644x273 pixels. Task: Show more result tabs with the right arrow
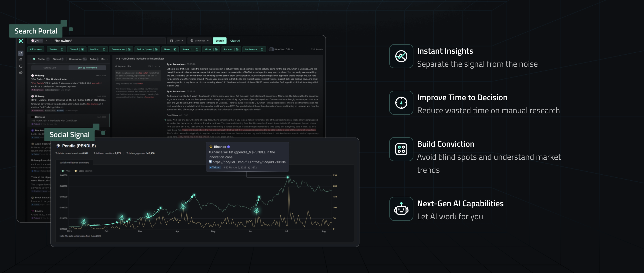pyautogui.click(x=107, y=59)
